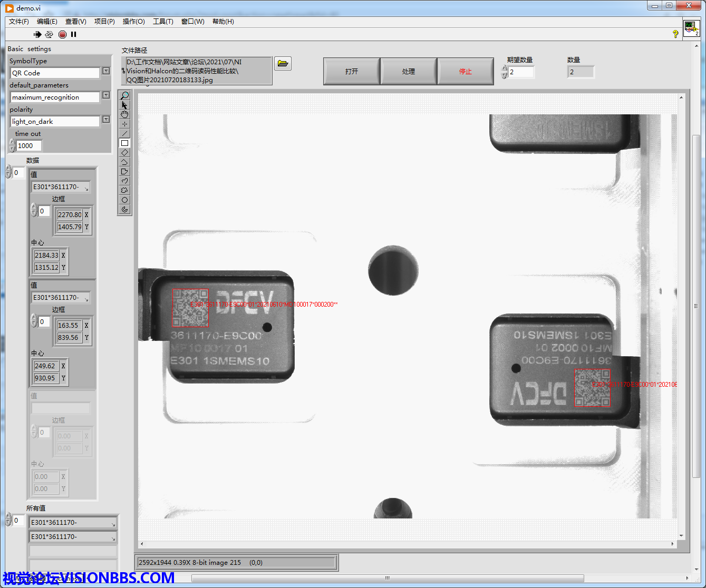Viewport: 706px width, 588px height.
Task: Click the image display's right scroll arrow
Action: pos(673,544)
